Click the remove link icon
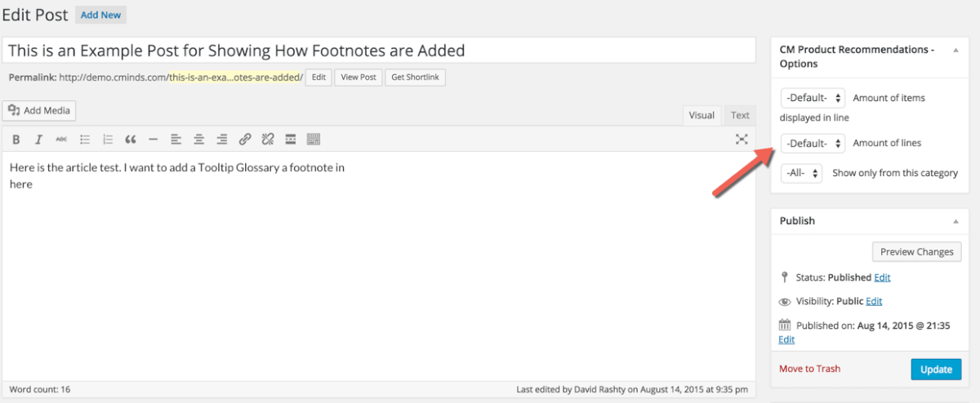This screenshot has height=403, width=980. coord(267,139)
